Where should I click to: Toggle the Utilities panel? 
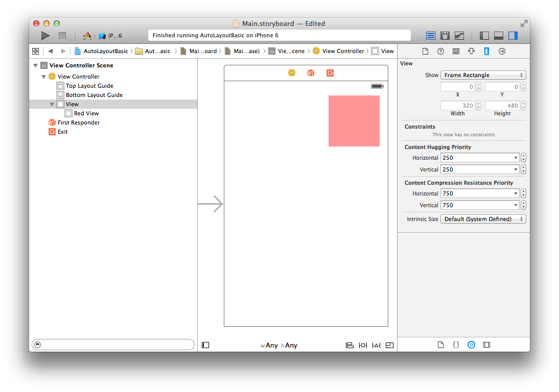pyautogui.click(x=513, y=36)
